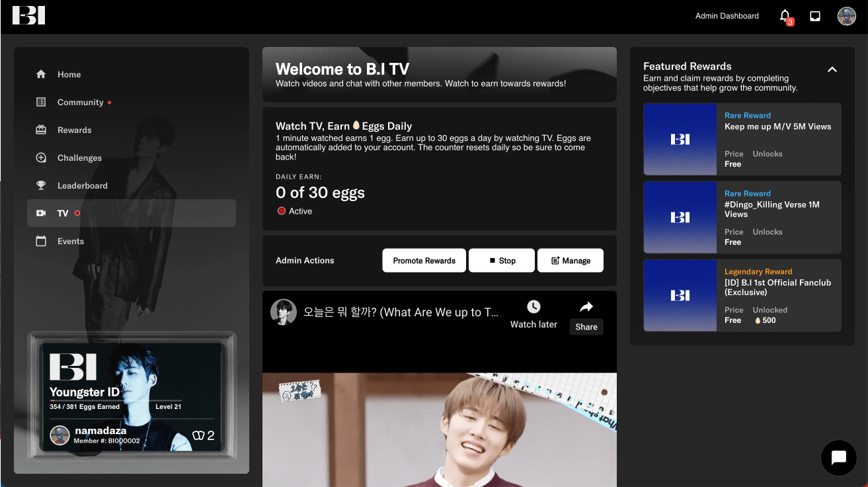Screen dimensions: 868x487
Task: Click the badge count icon on member card
Action: pos(198,435)
